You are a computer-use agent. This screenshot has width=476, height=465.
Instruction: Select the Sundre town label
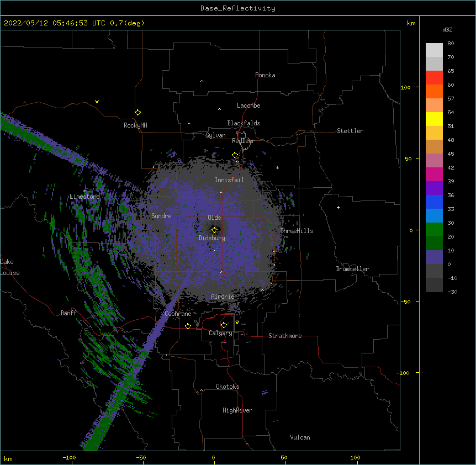point(161,216)
